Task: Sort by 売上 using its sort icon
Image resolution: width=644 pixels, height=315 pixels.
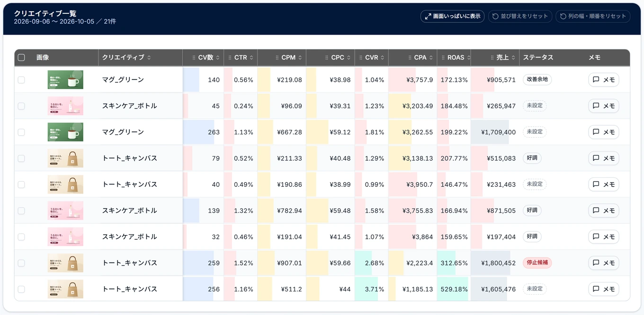Action: (x=513, y=58)
